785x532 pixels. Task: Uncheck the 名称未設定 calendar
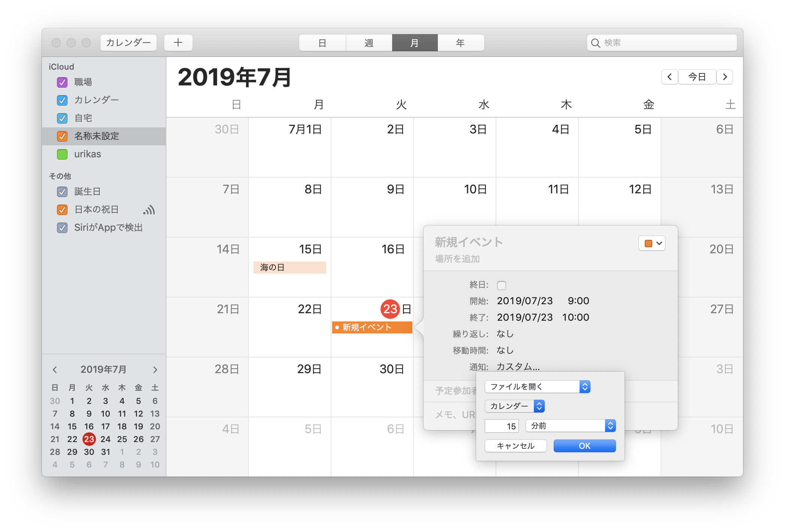coord(62,136)
